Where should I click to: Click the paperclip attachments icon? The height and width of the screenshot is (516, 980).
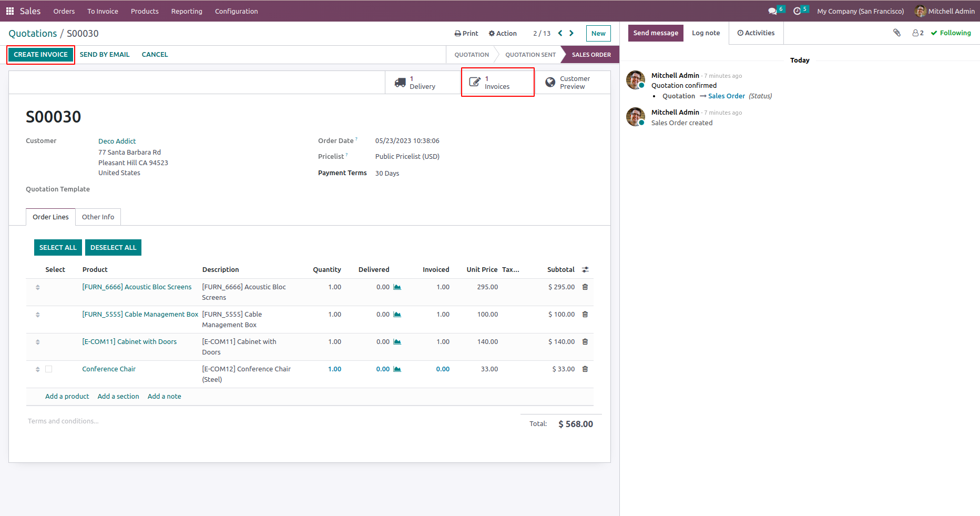pyautogui.click(x=897, y=33)
